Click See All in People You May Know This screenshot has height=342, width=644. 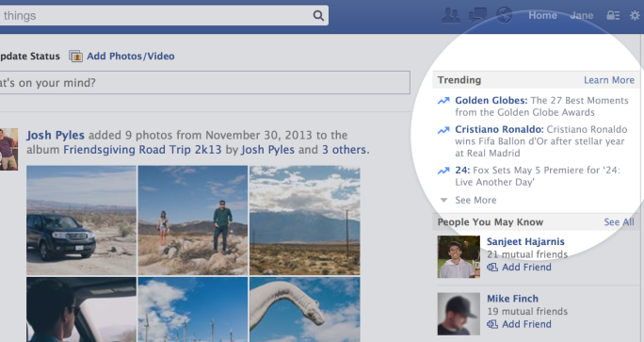619,222
